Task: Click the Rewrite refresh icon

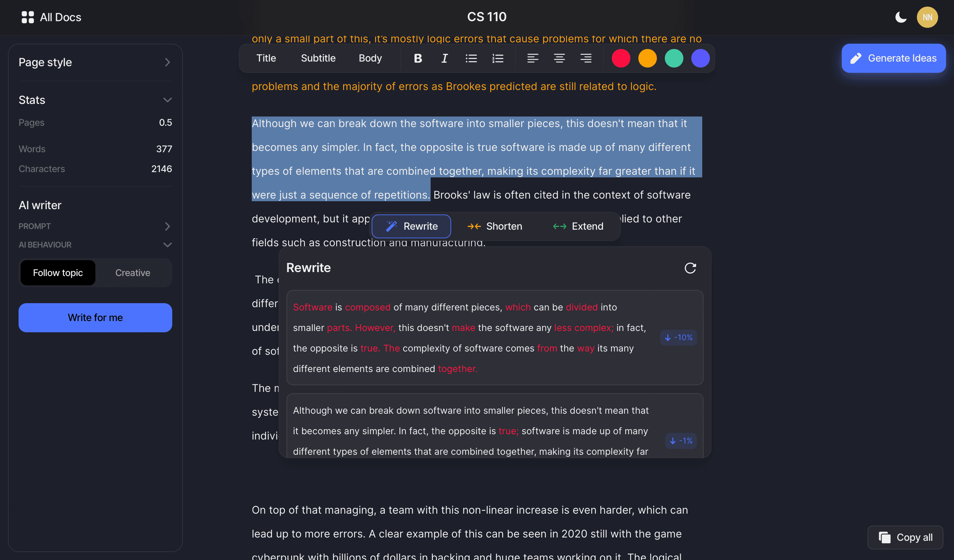Action: tap(690, 267)
